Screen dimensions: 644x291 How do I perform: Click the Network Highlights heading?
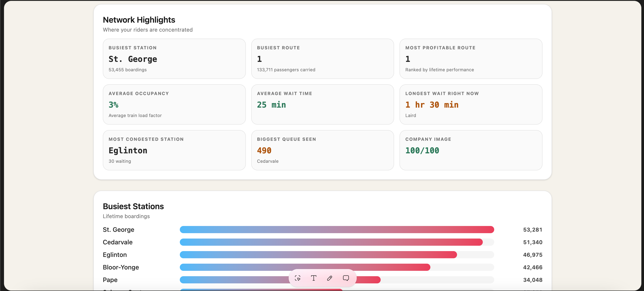[x=139, y=20]
